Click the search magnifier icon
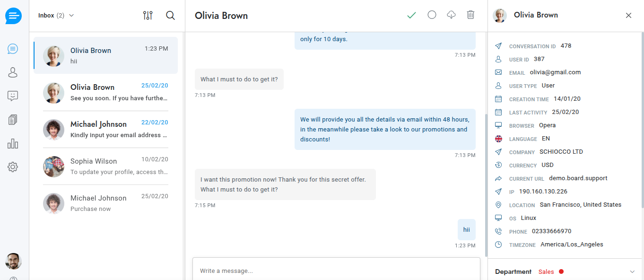The height and width of the screenshot is (280, 644). (x=171, y=16)
